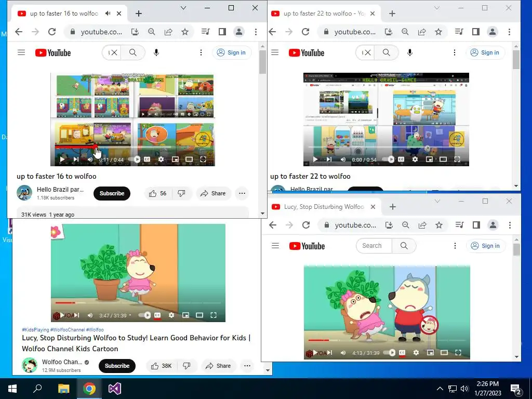
Task: Enable miniplayer in 'up to faster 16' player
Action: [x=176, y=159]
